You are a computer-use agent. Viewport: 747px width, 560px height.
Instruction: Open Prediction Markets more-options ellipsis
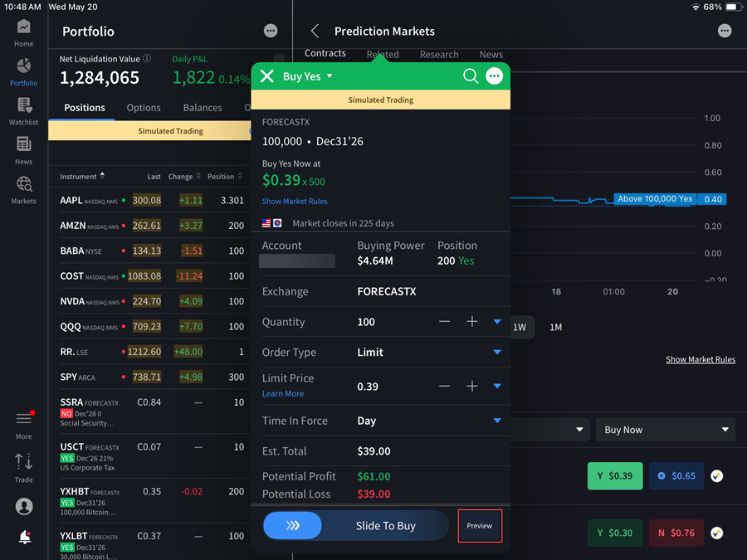(725, 31)
